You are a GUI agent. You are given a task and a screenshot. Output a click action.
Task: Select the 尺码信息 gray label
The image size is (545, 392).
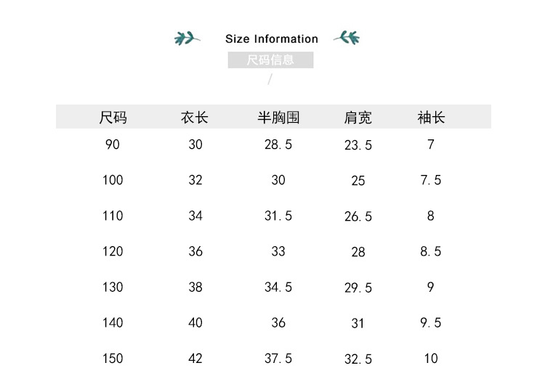tap(270, 60)
